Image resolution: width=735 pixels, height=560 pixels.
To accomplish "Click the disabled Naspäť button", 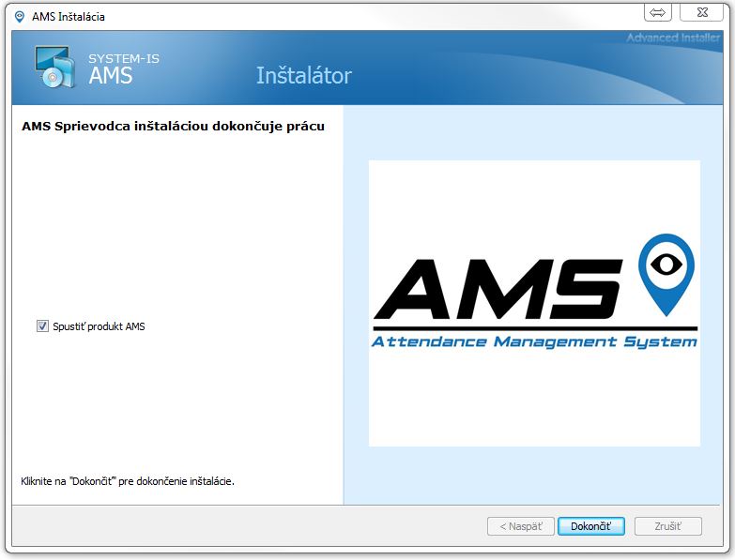I will click(x=521, y=526).
